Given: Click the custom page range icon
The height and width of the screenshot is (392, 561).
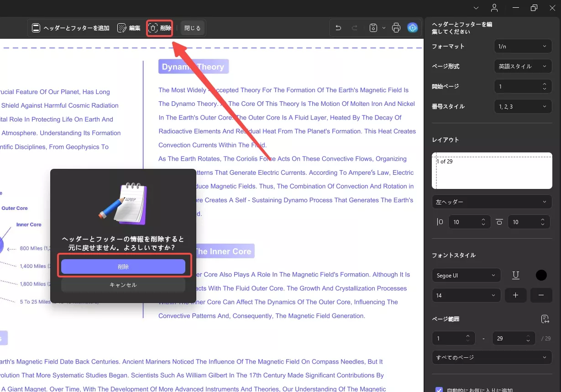Looking at the screenshot, I should pos(545,319).
